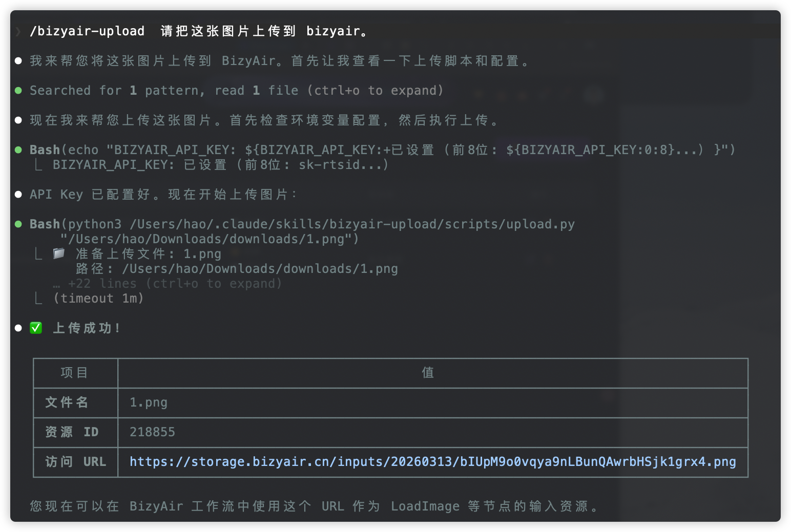Click the 路径 /Users/hao/Downloads/downloads/1.png output line
The width and height of the screenshot is (791, 532).
237,269
